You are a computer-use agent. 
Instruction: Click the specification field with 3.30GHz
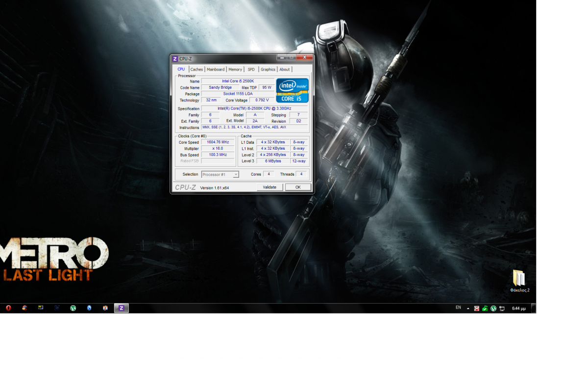coord(255,108)
